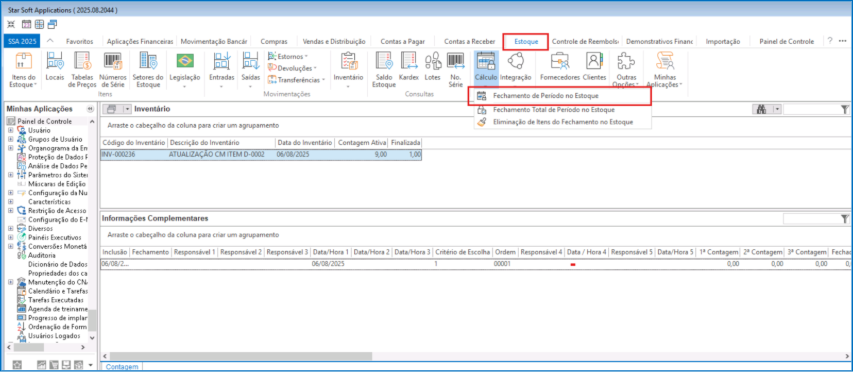Select row INV-000236
The width and height of the screenshot is (853, 372).
261,154
